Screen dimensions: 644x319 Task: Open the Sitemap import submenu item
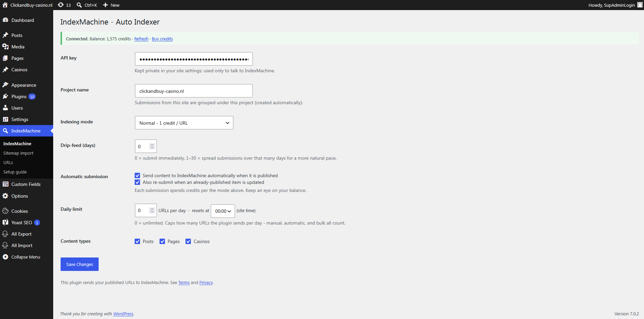[19, 153]
